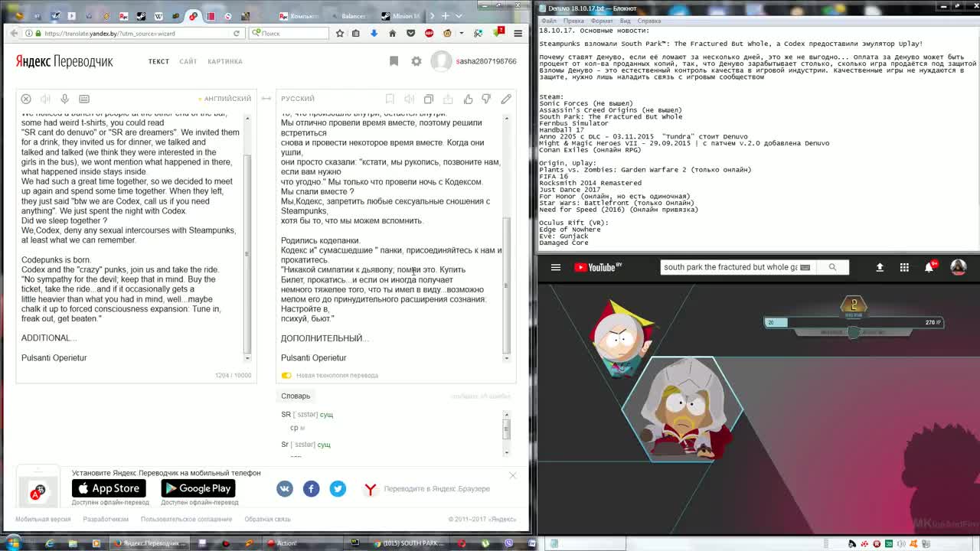This screenshot has width=980, height=551.
Task: Open YouTube notifications bell
Action: click(x=929, y=267)
